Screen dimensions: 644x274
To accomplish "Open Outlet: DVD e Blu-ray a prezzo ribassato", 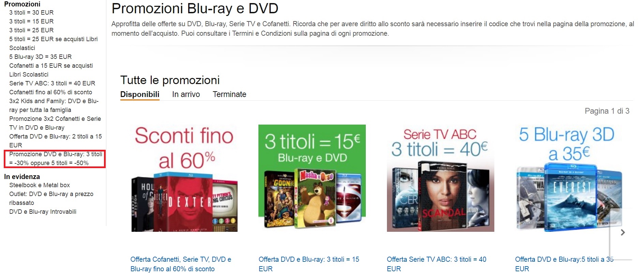I will tap(51, 198).
